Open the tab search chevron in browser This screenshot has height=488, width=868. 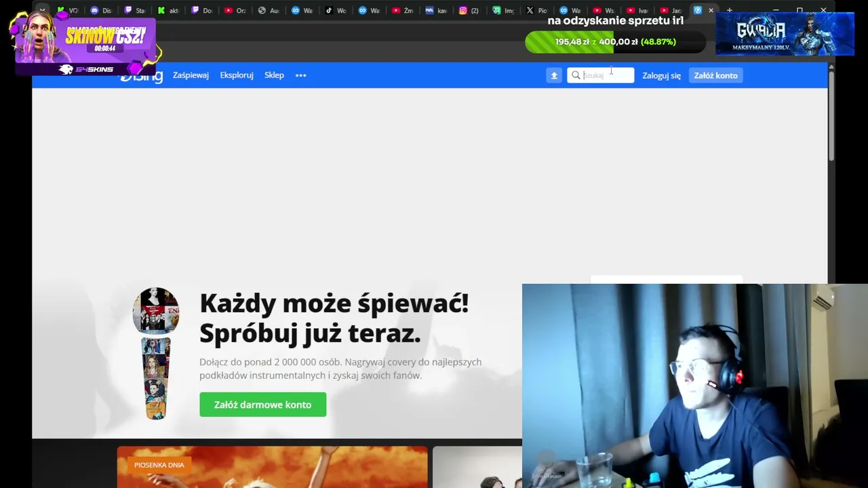tap(42, 10)
